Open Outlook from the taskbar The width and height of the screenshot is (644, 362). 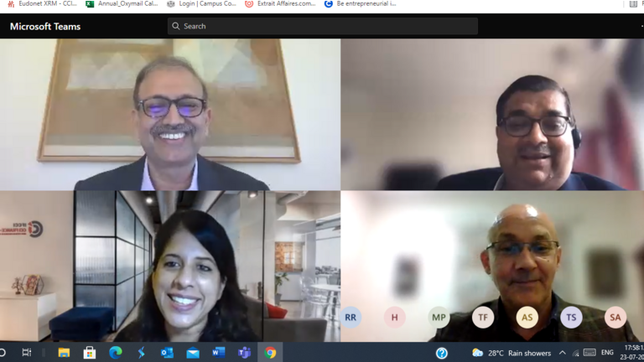167,353
